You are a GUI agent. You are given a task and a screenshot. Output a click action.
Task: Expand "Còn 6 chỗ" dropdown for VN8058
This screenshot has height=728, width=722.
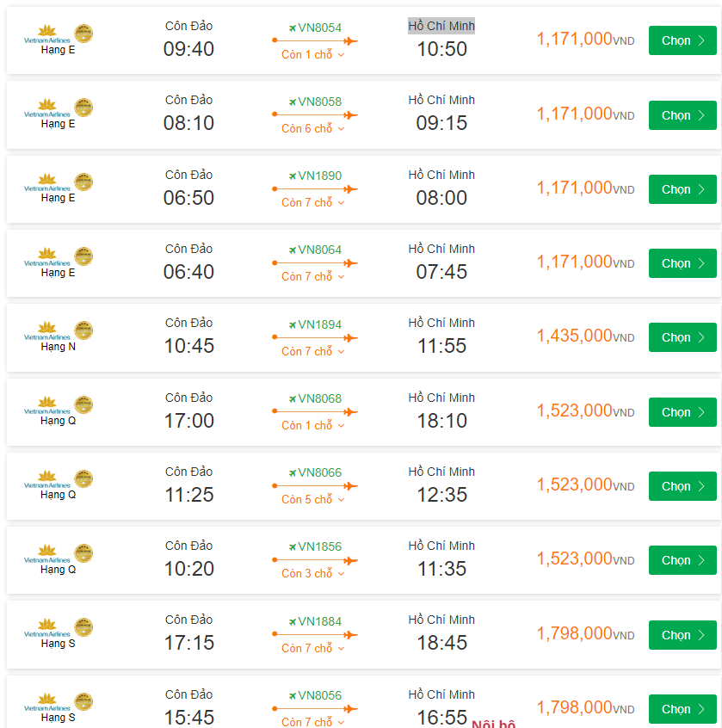tap(313, 129)
